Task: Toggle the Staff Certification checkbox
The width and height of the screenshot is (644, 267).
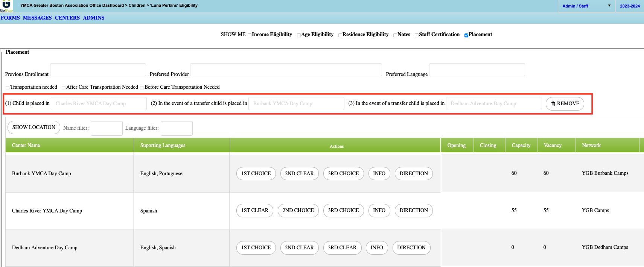Action: coord(417,35)
